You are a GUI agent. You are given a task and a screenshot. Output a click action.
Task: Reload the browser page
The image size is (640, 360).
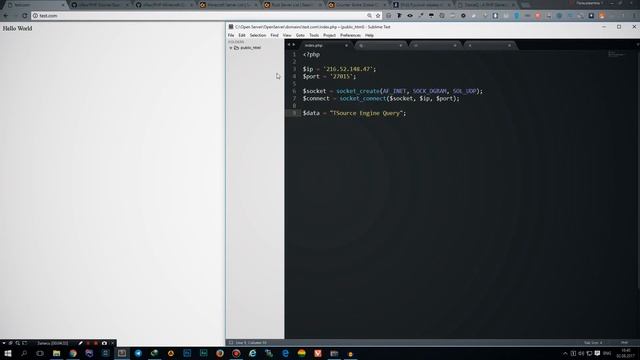24,16
